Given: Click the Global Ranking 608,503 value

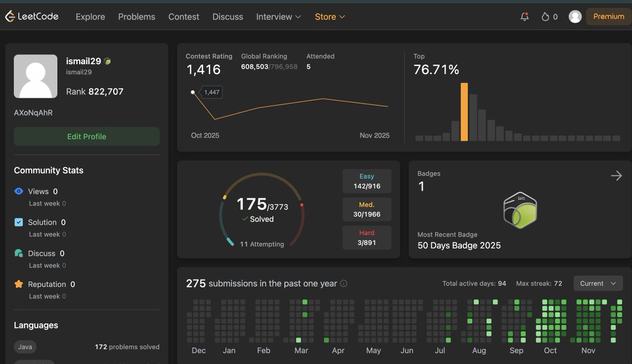Looking at the screenshot, I should click(x=254, y=67).
